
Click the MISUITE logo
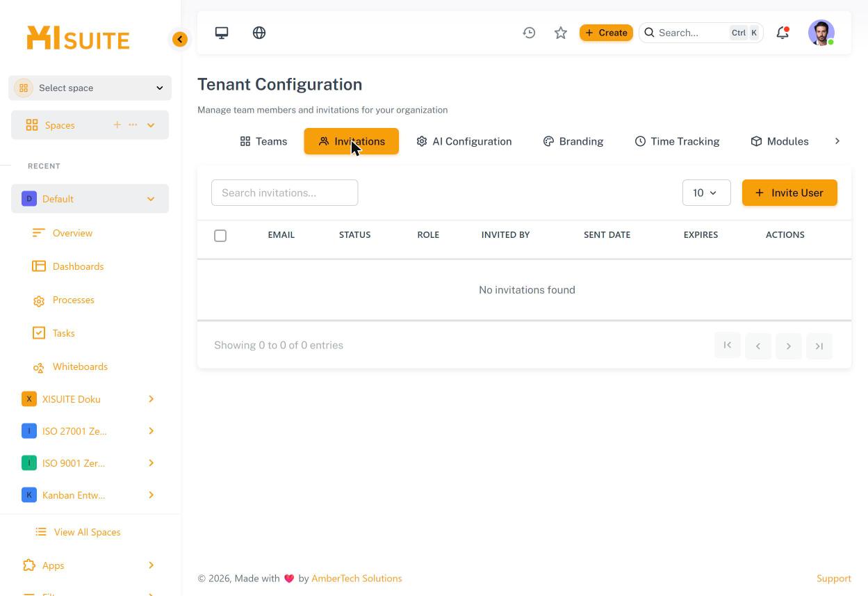78,38
